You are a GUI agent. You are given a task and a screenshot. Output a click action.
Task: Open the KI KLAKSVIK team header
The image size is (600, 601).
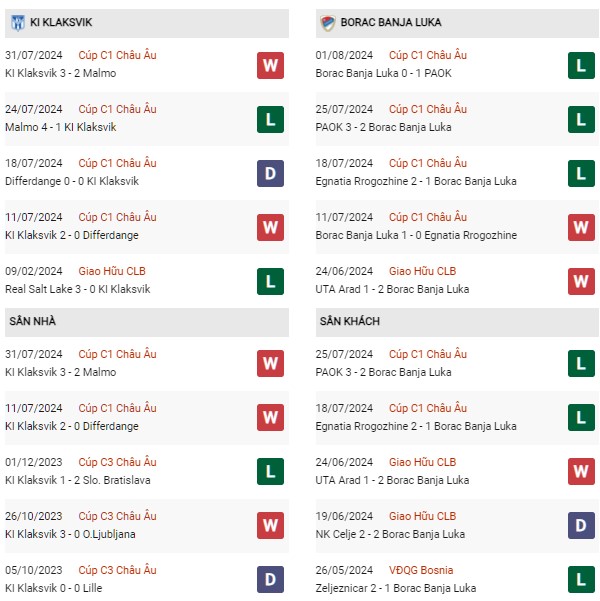[x=147, y=23]
